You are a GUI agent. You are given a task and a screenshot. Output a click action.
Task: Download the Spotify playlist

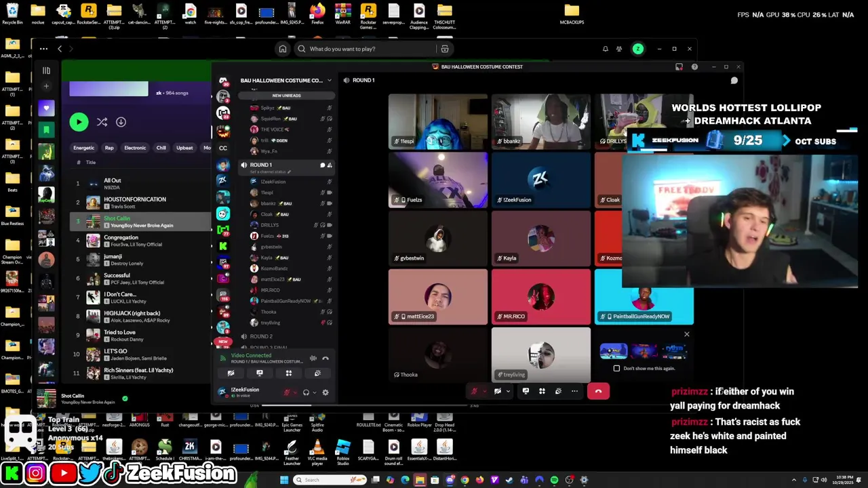[121, 122]
